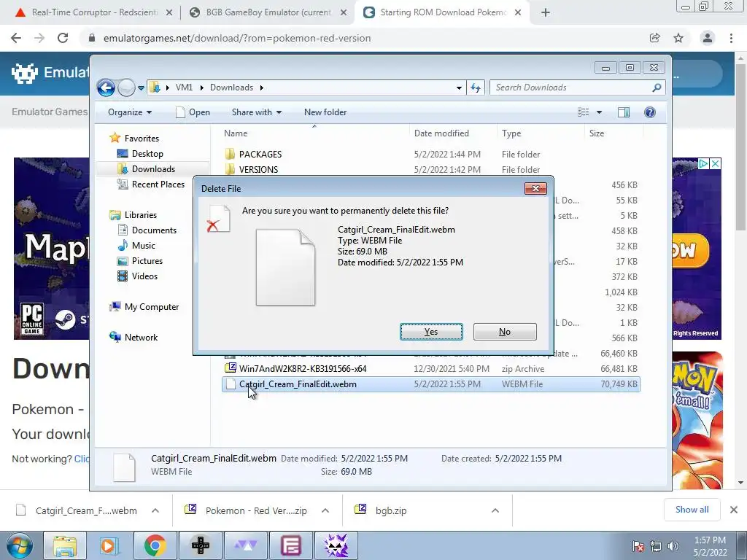Open Documents library
The height and width of the screenshot is (560, 747).
click(154, 230)
